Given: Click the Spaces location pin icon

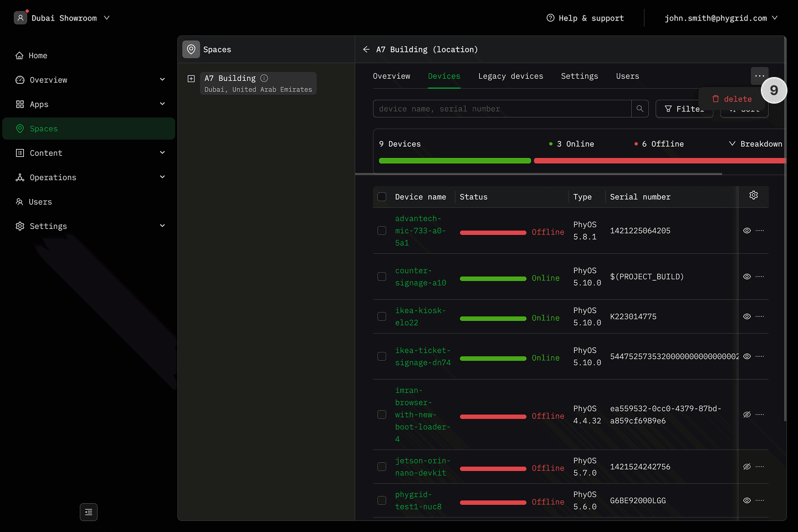Looking at the screenshot, I should point(191,49).
